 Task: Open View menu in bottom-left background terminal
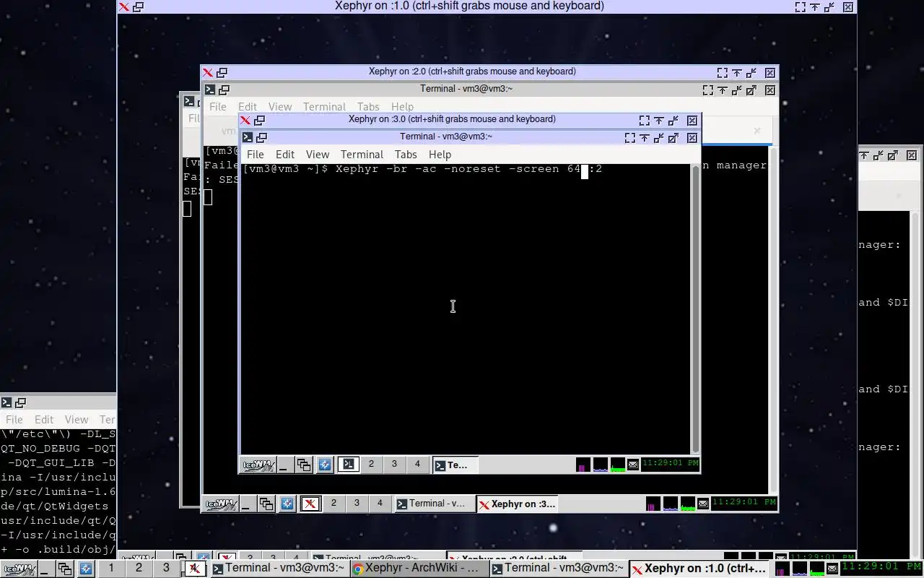(77, 420)
